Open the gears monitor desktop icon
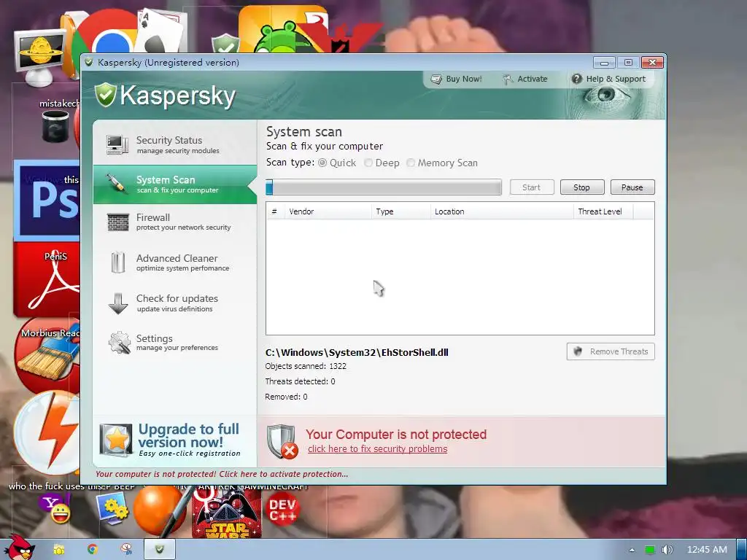 pos(112,508)
